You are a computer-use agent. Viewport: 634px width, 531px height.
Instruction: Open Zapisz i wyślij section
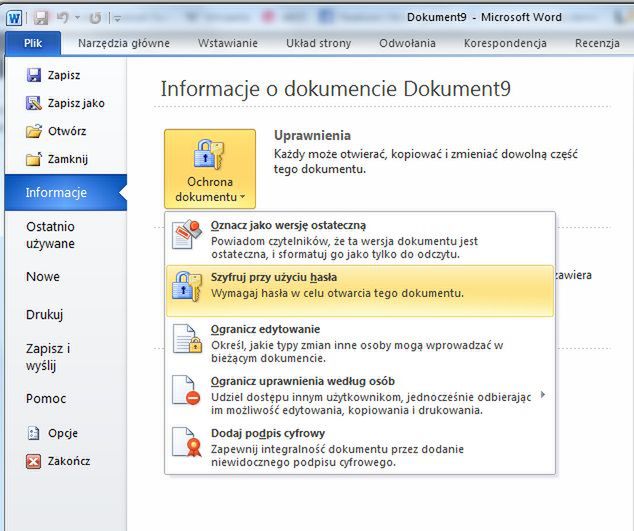click(x=48, y=357)
